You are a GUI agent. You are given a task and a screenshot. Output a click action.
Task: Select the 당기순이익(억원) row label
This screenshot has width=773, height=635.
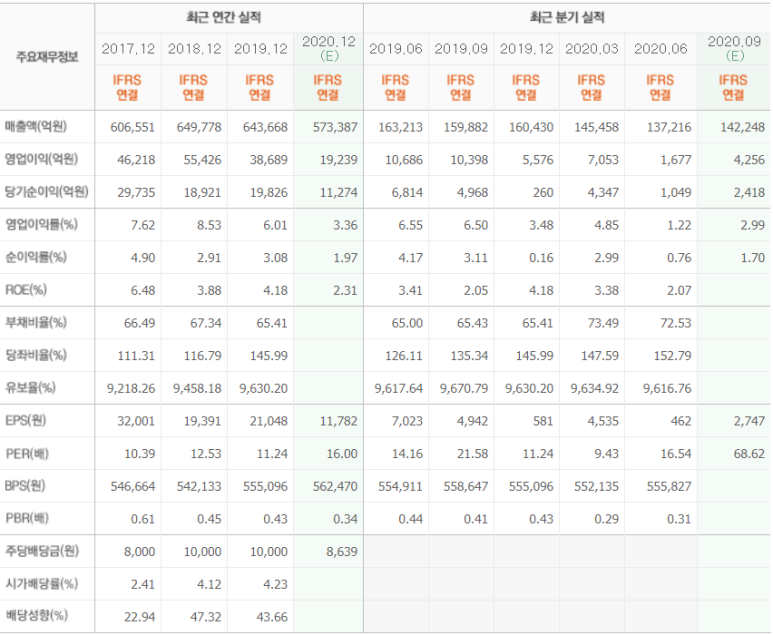click(x=47, y=192)
